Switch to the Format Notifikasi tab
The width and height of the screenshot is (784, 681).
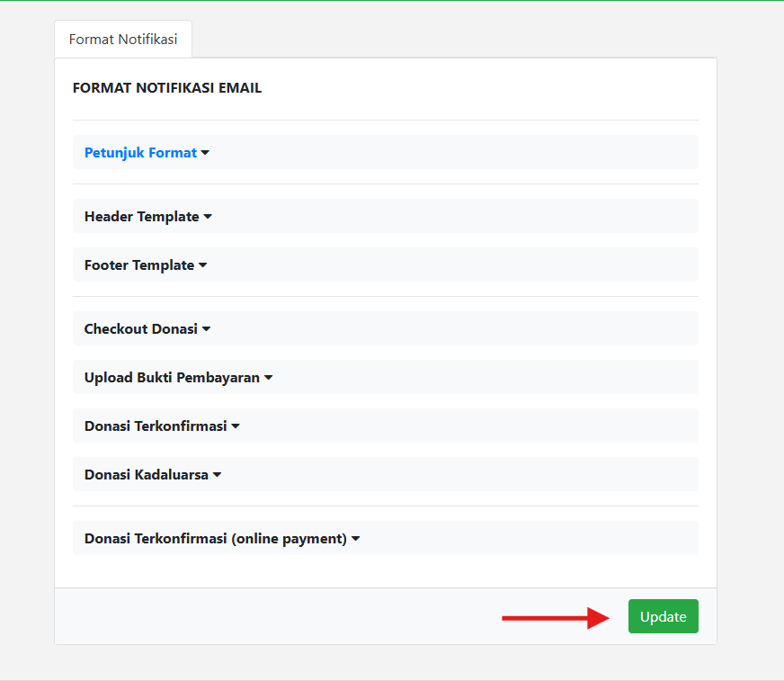[123, 40]
